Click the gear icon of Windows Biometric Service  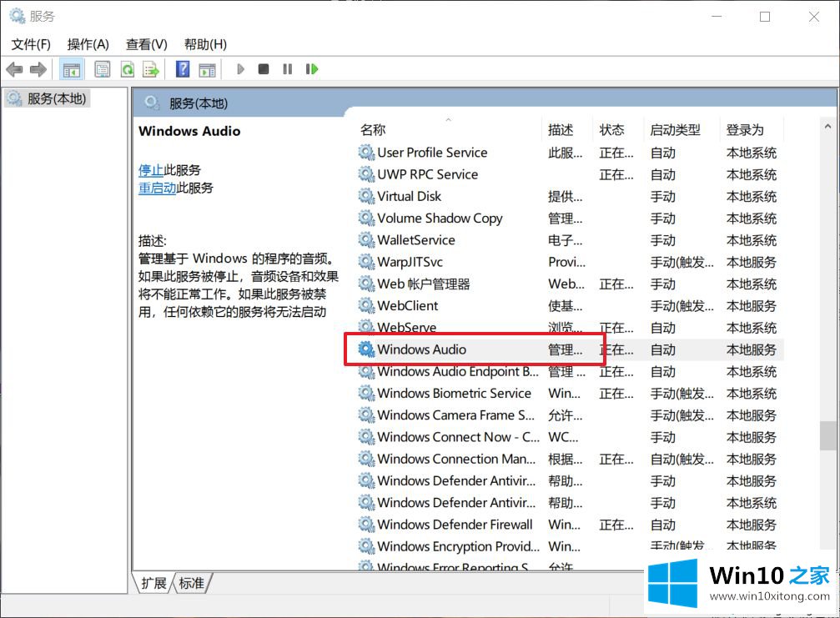tap(366, 394)
